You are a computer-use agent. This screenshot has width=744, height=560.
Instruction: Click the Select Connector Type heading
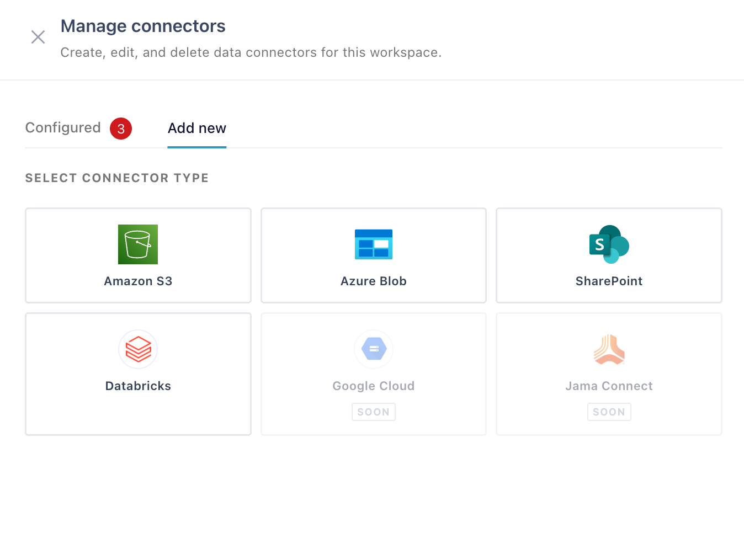tap(117, 178)
